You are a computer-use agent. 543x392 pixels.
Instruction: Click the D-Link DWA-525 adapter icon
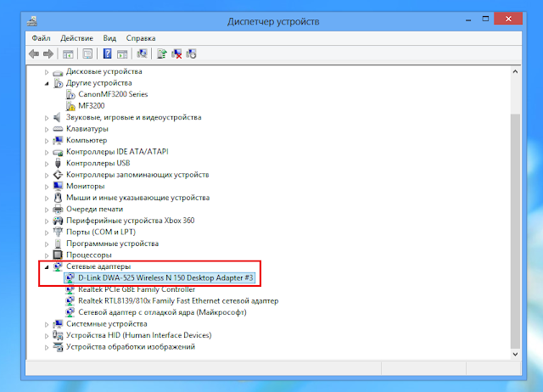tap(70, 277)
